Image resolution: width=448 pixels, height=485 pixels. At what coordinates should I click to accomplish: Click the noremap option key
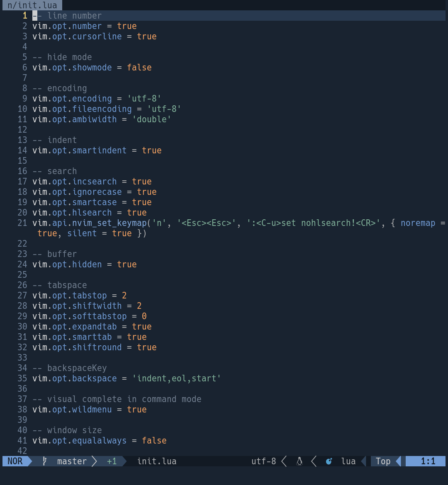(x=418, y=223)
